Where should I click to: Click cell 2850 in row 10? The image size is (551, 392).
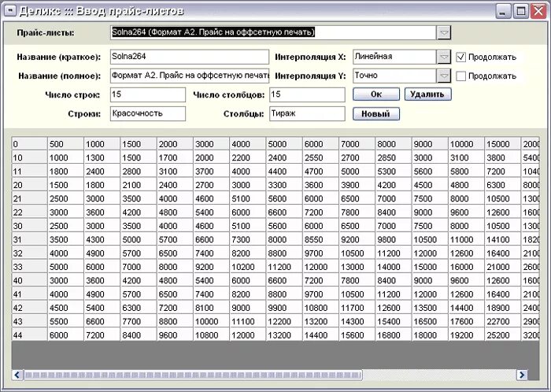394,157
